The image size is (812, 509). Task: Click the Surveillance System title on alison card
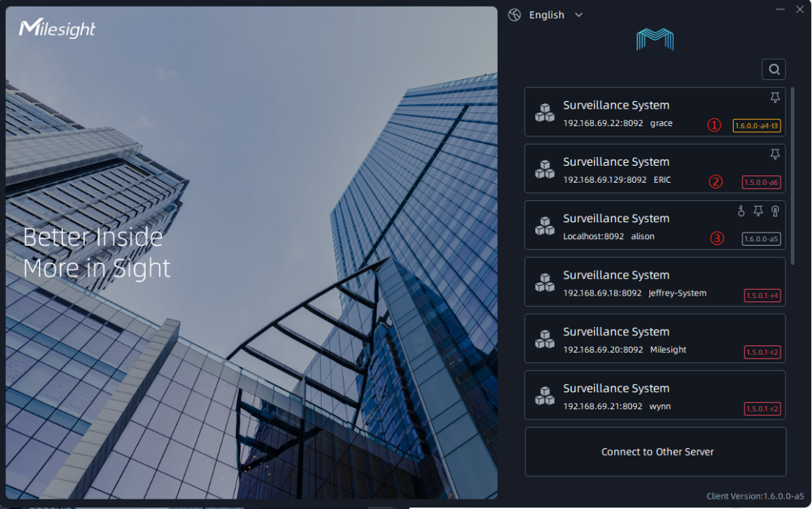pos(616,219)
